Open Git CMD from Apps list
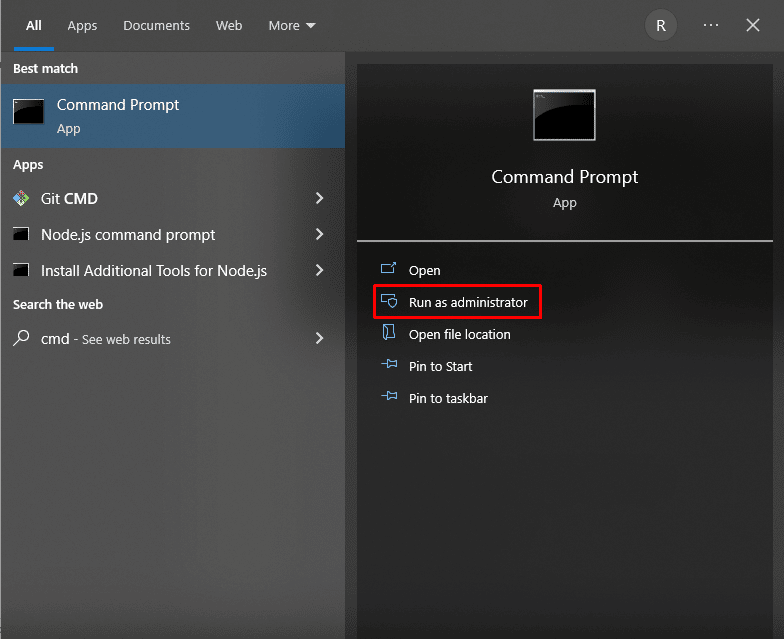The height and width of the screenshot is (639, 784). 173,198
